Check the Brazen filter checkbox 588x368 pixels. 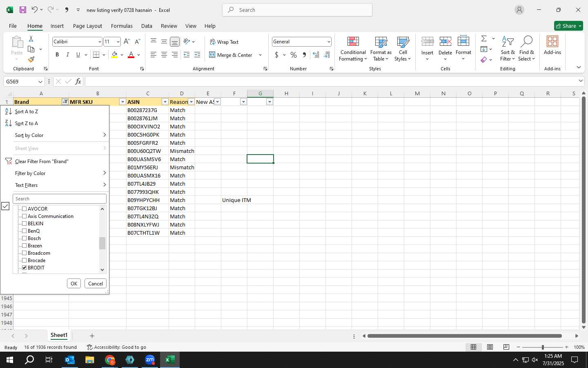[x=24, y=245]
